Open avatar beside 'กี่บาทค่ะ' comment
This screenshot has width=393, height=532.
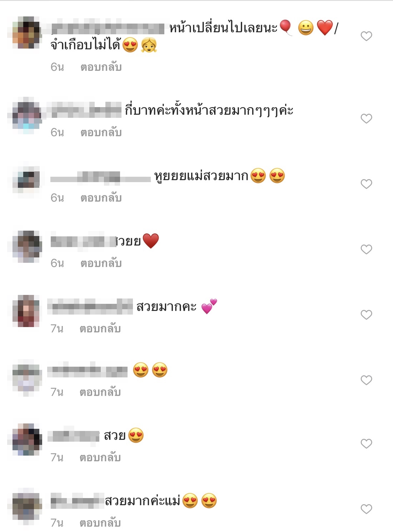click(27, 115)
